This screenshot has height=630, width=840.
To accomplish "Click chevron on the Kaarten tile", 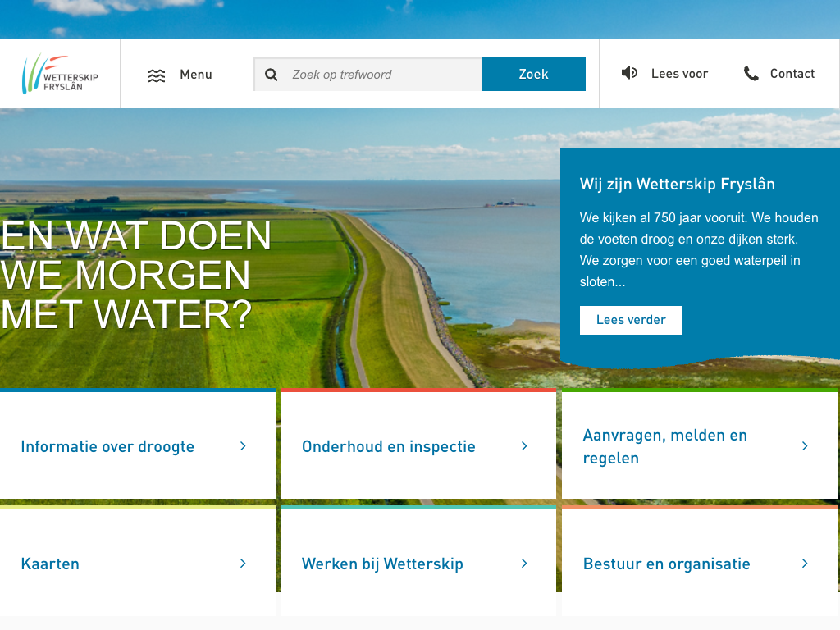I will click(x=243, y=564).
